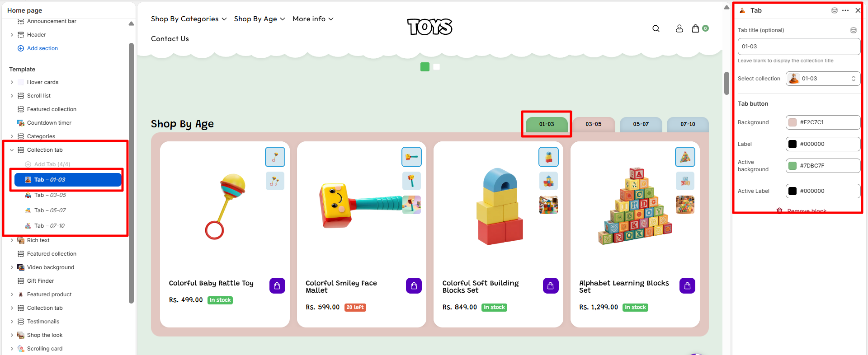Add Colorful Smiley Face Mallet to cart
The height and width of the screenshot is (355, 868).
[x=414, y=285]
